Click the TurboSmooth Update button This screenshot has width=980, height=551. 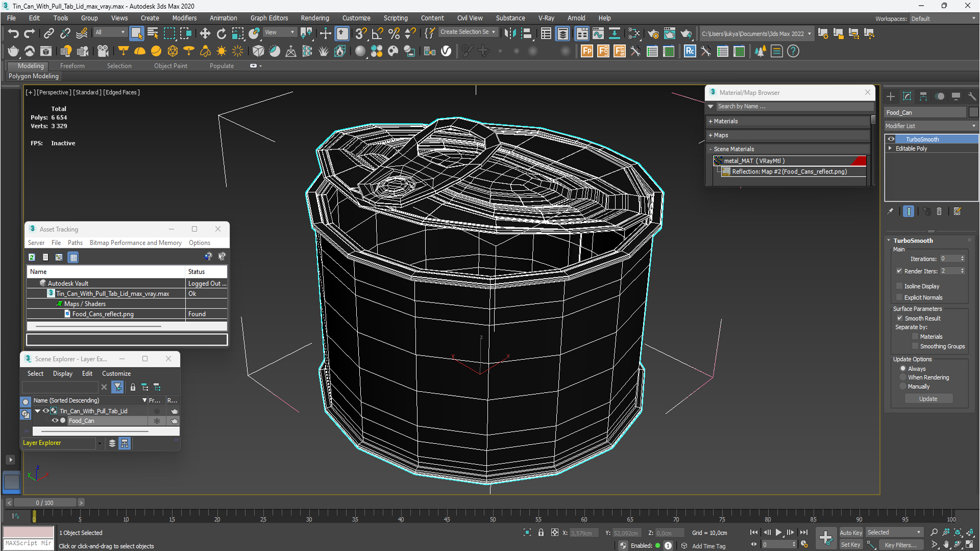[x=928, y=399]
